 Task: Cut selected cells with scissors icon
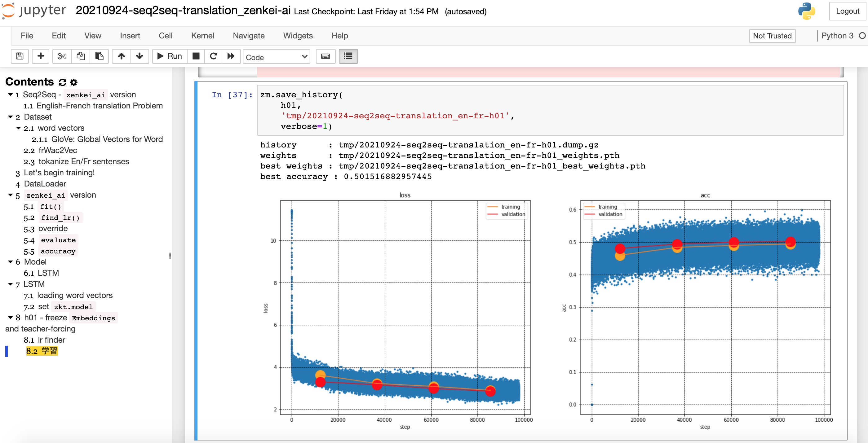pyautogui.click(x=62, y=56)
